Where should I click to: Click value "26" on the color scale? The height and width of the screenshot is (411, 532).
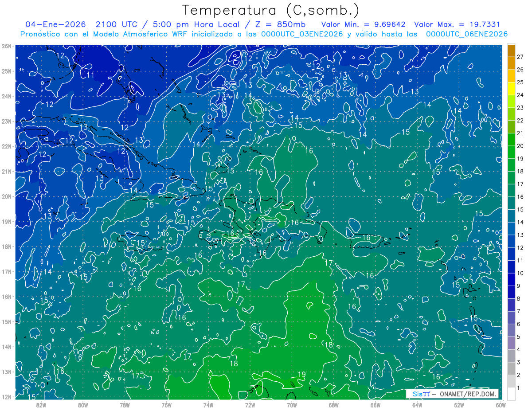coord(520,70)
